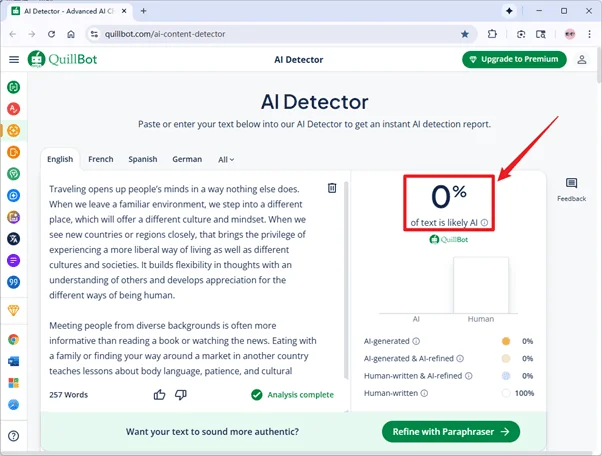602x456 pixels.
Task: Click info icon beside Human-written
Action: (424, 393)
